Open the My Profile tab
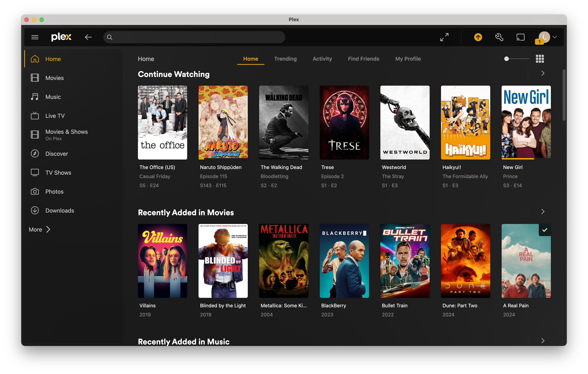The height and width of the screenshot is (374, 588). [408, 59]
